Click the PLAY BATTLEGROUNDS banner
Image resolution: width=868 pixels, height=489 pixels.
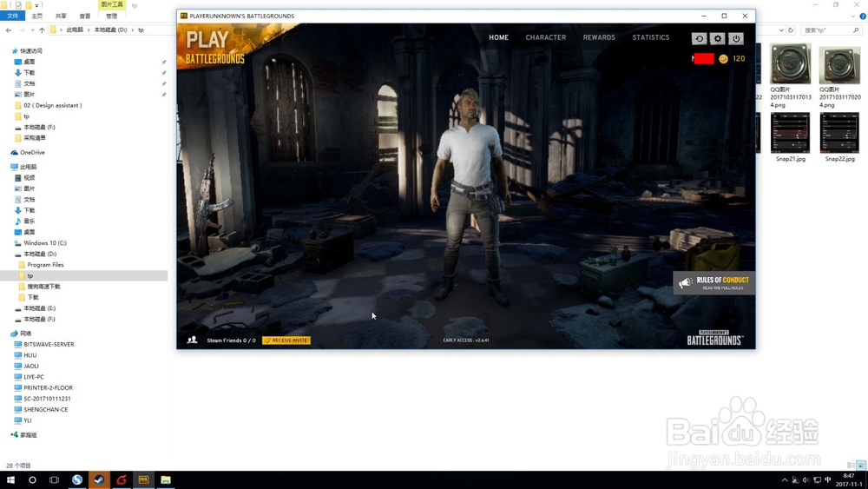point(216,47)
